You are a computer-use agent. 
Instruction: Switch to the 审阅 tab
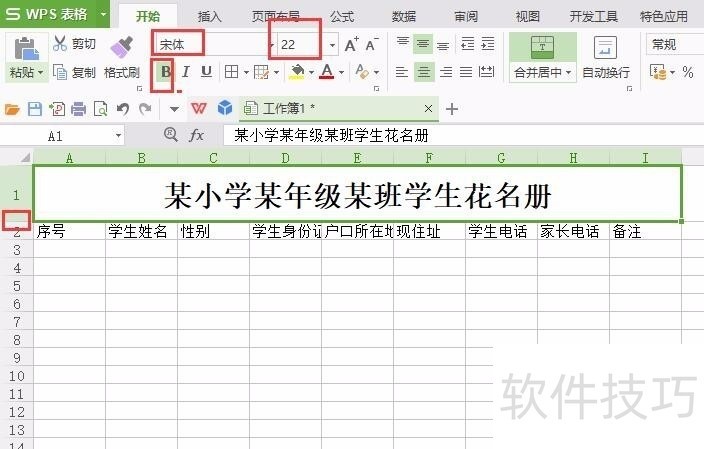[x=466, y=17]
